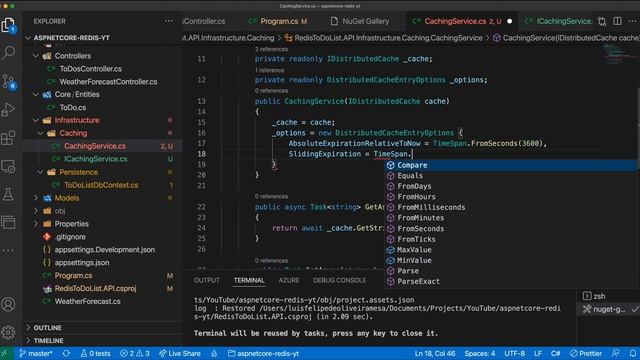Synchronize changes in status bar
The height and width of the screenshot is (360, 640).
click(x=66, y=353)
